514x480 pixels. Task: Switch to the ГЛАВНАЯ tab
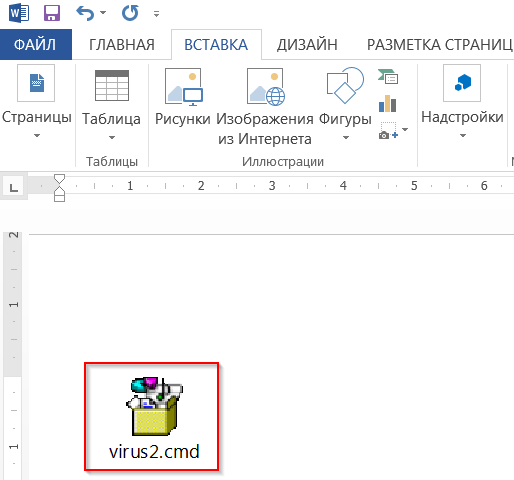pos(122,45)
